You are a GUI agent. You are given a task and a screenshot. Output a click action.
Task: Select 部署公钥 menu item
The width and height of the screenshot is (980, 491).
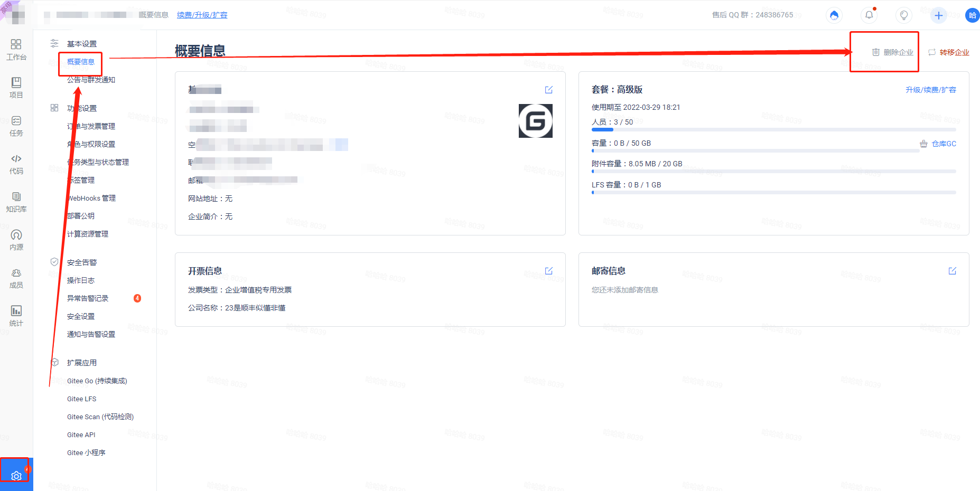(81, 216)
